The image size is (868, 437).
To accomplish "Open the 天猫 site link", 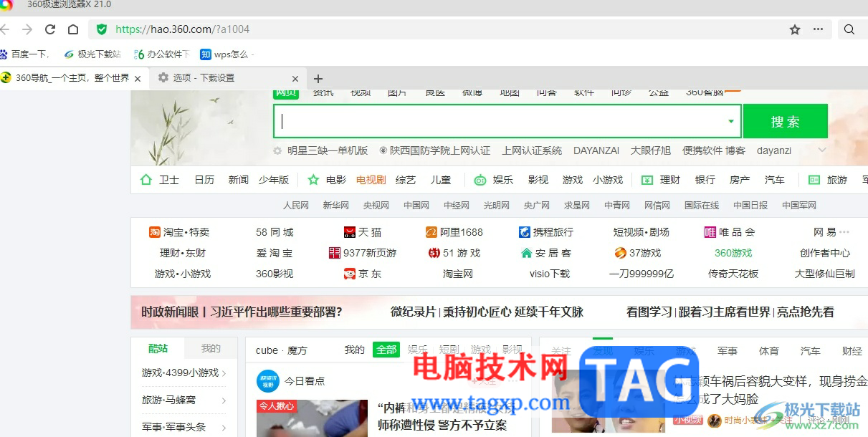I will (x=363, y=232).
